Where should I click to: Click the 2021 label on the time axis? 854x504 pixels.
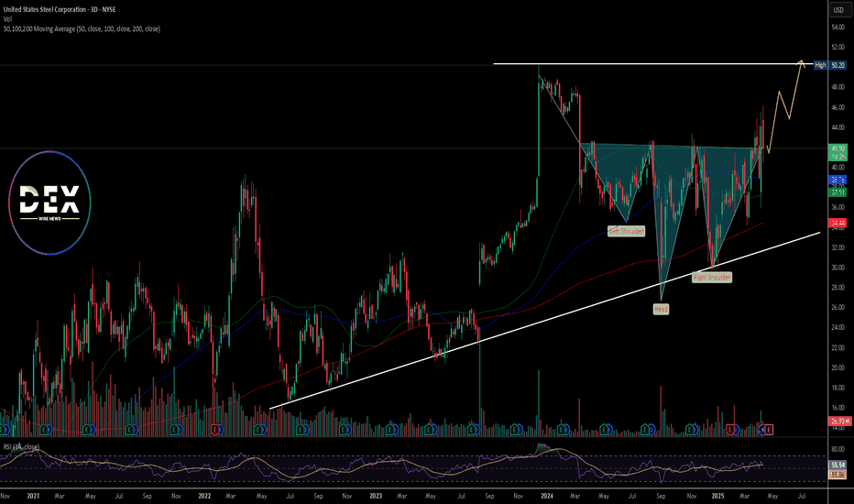click(x=33, y=496)
